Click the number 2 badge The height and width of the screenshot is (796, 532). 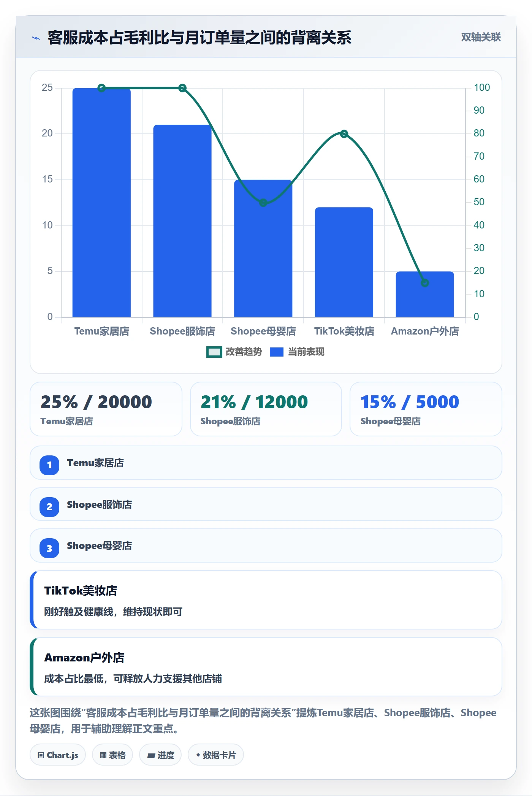click(49, 507)
